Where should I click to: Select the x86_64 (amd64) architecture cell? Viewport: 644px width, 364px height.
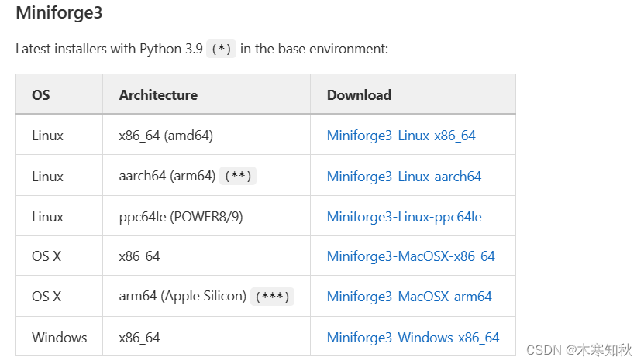[x=166, y=136]
